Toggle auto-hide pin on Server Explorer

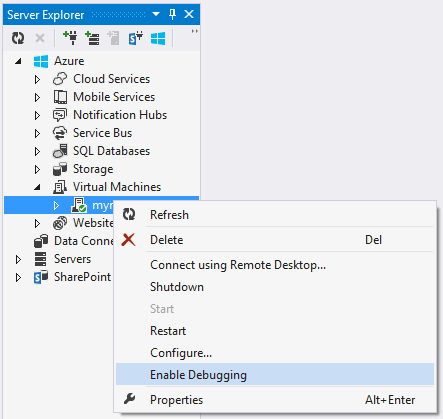pos(172,14)
